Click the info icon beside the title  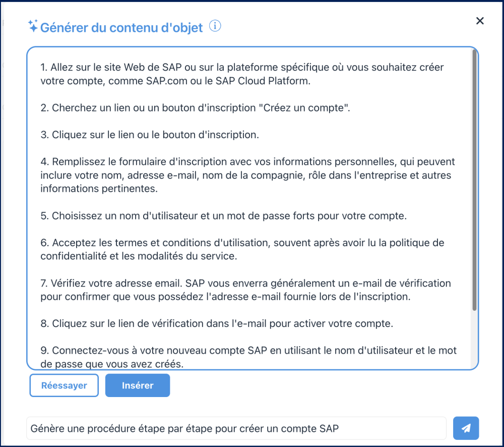(x=215, y=26)
